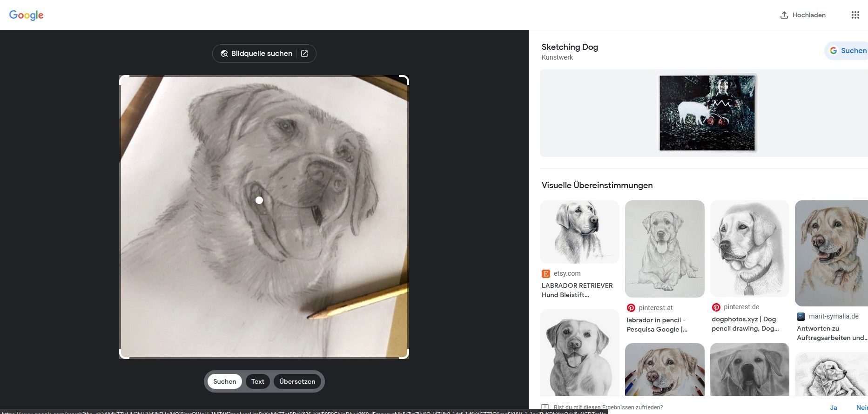Click the Bildquelle suchen lens icon
This screenshot has width=868, height=414.
pyautogui.click(x=224, y=54)
